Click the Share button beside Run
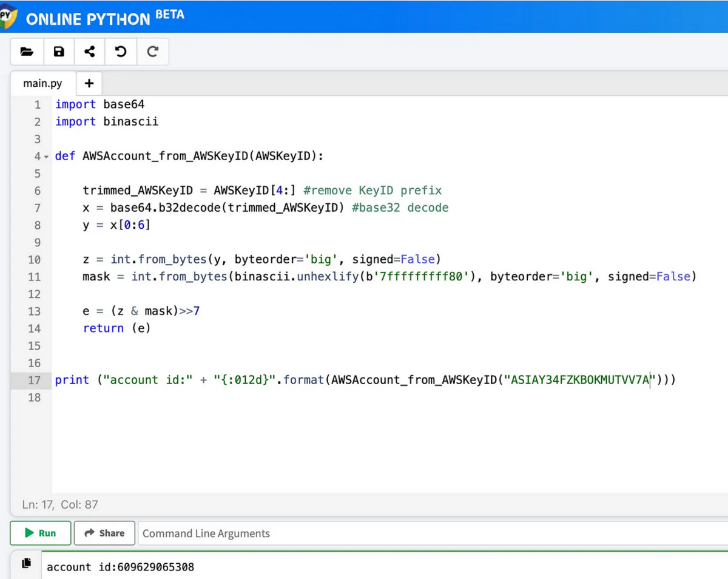This screenshot has width=728, height=579. click(104, 533)
